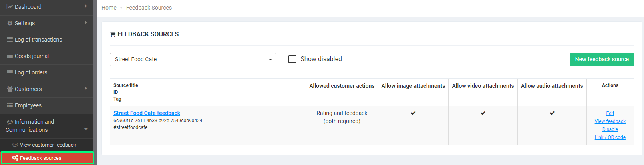Image resolution: width=644 pixels, height=165 pixels.
Task: Click the Goods journal list icon
Action: pyautogui.click(x=10, y=56)
